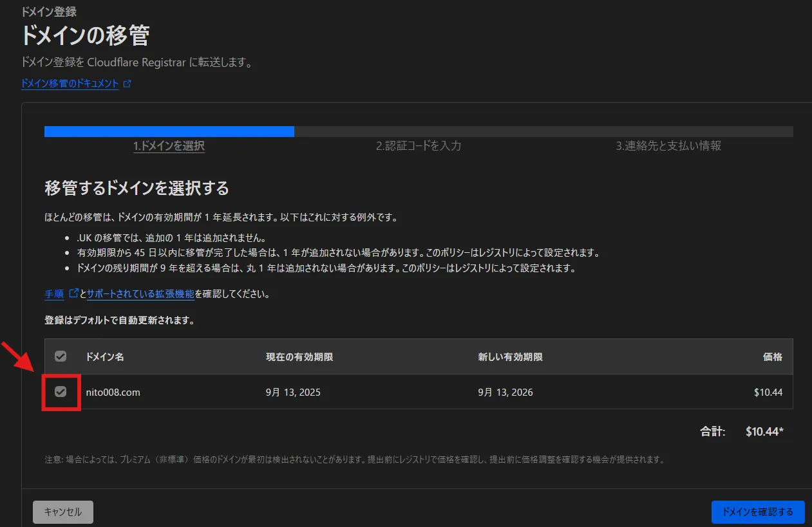Image resolution: width=812 pixels, height=527 pixels.
Task: Click the 価格 column header
Action: [772, 357]
